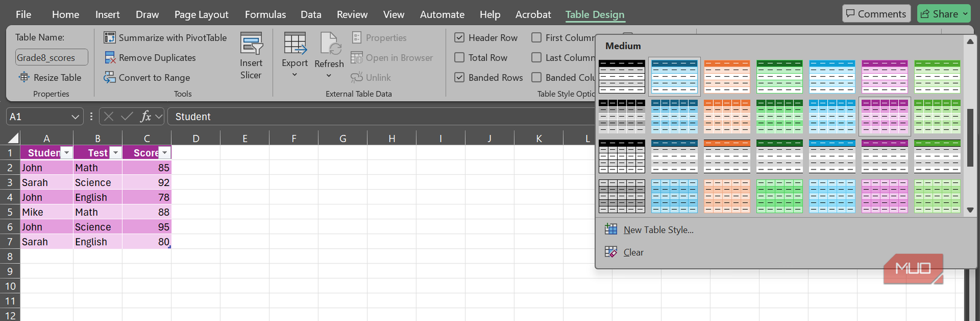Click the Insert Function fx icon

[146, 117]
